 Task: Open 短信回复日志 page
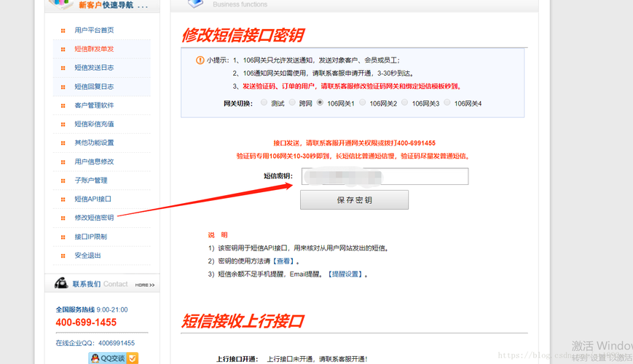(94, 87)
